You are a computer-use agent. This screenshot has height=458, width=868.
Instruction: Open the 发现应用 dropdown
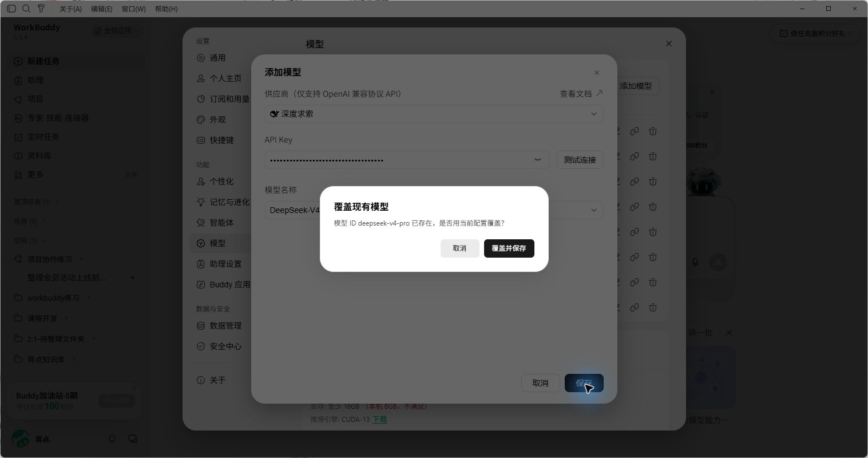[x=117, y=30]
